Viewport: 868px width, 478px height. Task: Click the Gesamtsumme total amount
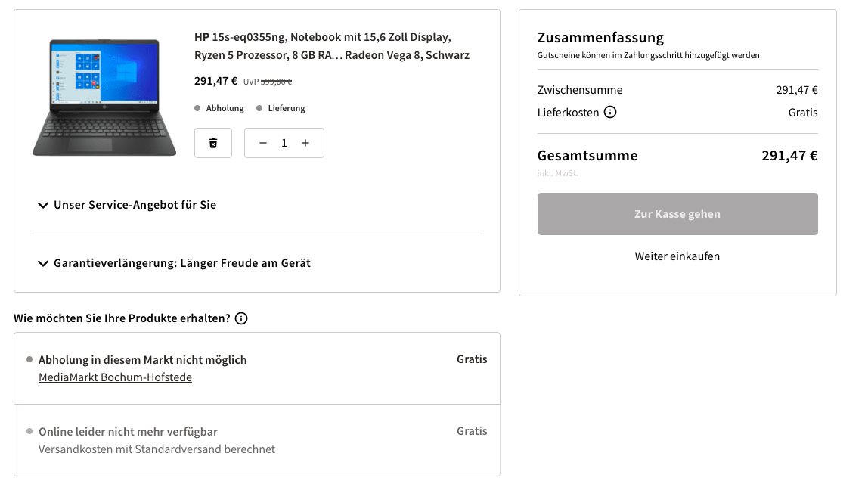[x=789, y=156]
